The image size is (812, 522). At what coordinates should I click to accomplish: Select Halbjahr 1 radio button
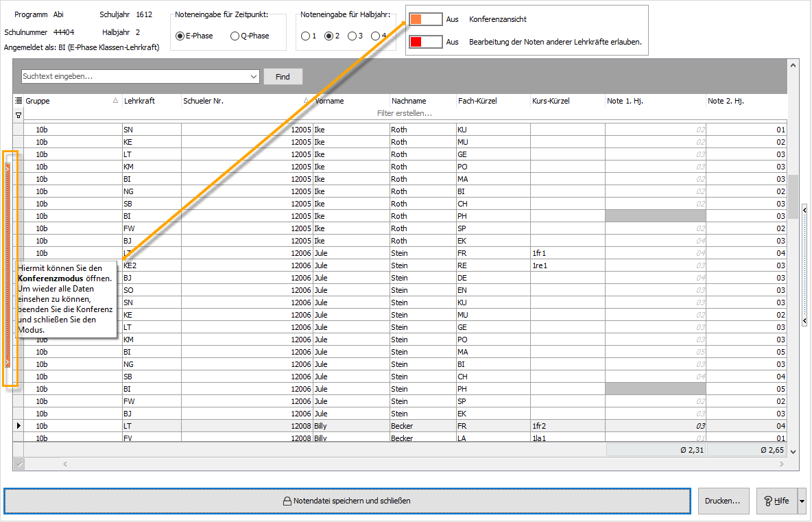tap(305, 36)
